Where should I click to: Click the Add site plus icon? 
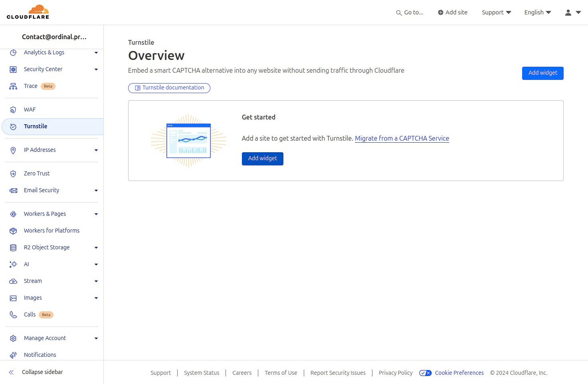[x=441, y=12]
